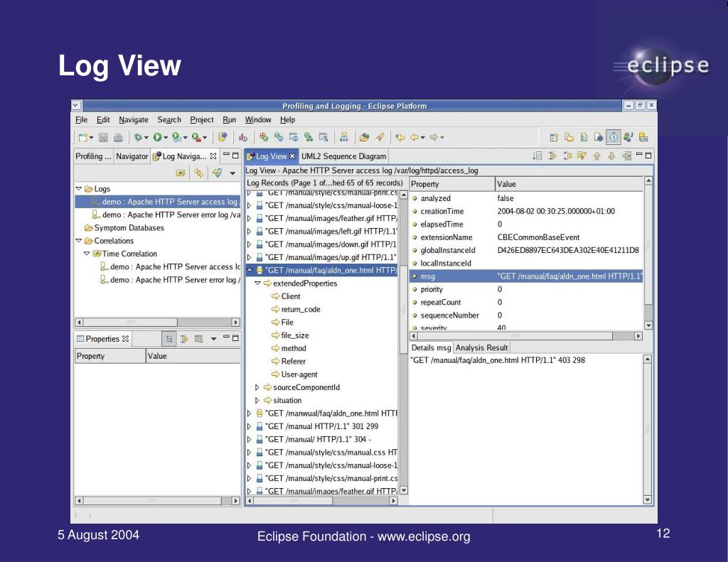Switch to UML2 Sequence Diagram tab
728x562 pixels.
(343, 156)
